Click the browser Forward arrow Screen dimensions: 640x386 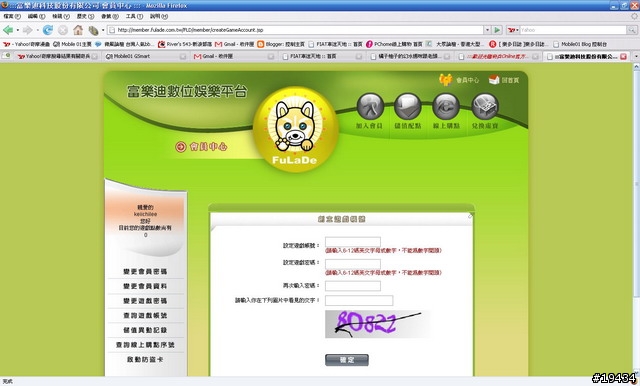[28, 30]
